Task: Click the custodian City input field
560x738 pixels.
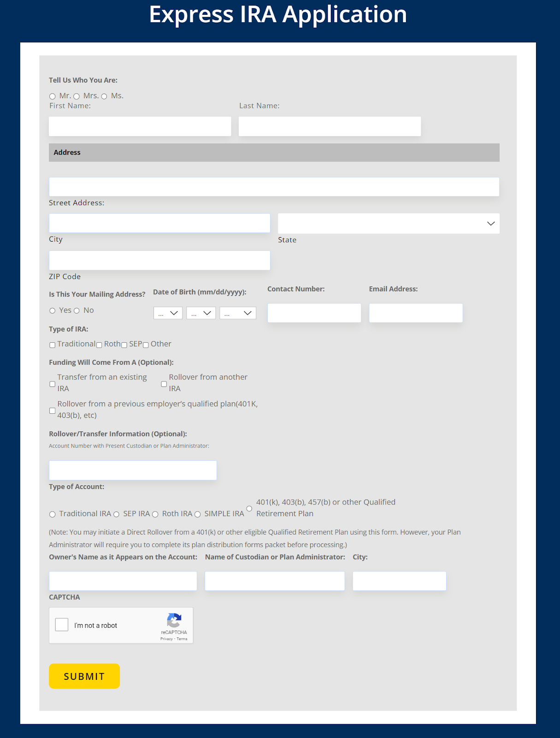Action: (x=400, y=581)
